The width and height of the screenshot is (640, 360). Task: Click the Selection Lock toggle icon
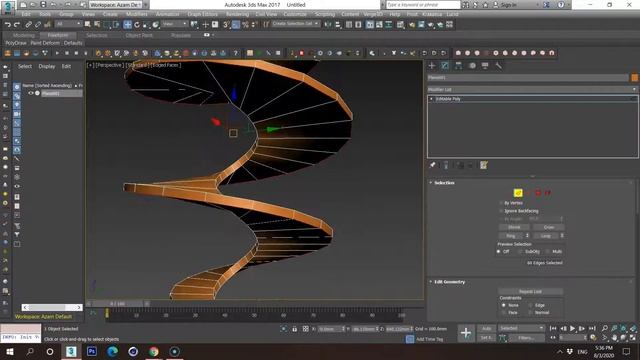click(x=294, y=329)
